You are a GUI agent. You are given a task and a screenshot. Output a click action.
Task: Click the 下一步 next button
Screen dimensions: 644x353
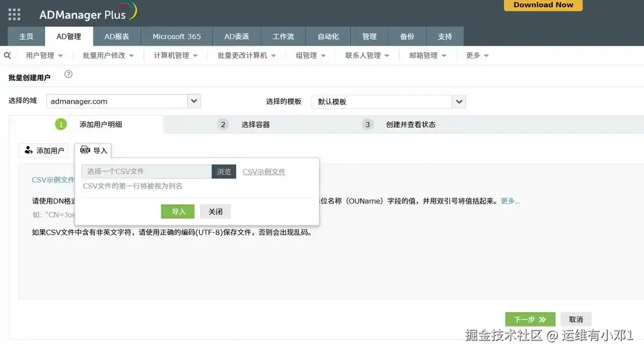pyautogui.click(x=530, y=319)
